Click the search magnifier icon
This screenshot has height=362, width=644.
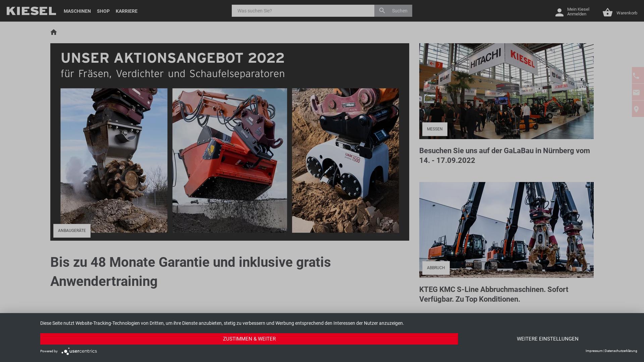382,11
